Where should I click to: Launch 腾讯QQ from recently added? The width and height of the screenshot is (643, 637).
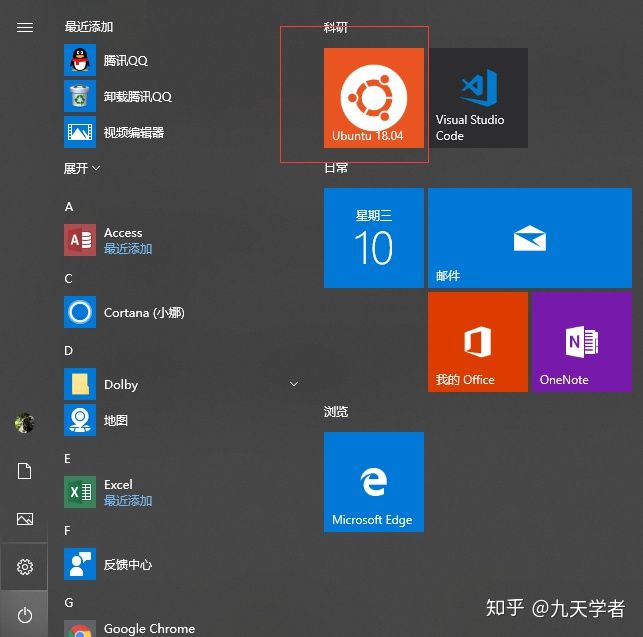(125, 61)
